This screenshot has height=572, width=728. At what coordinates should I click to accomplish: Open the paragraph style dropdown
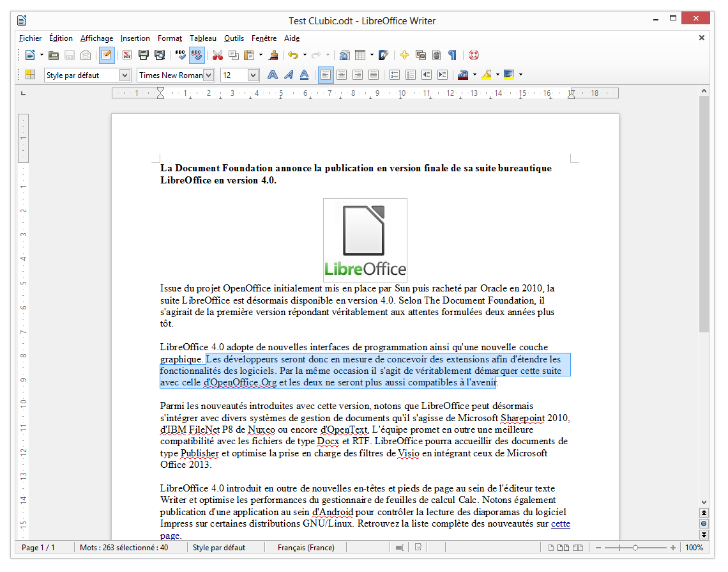126,75
